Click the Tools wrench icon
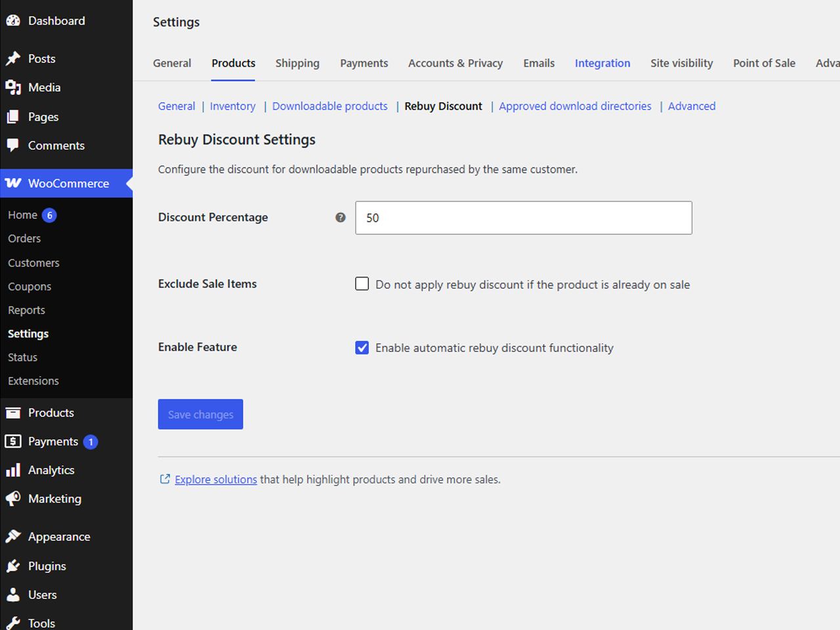The width and height of the screenshot is (840, 630). (13, 623)
